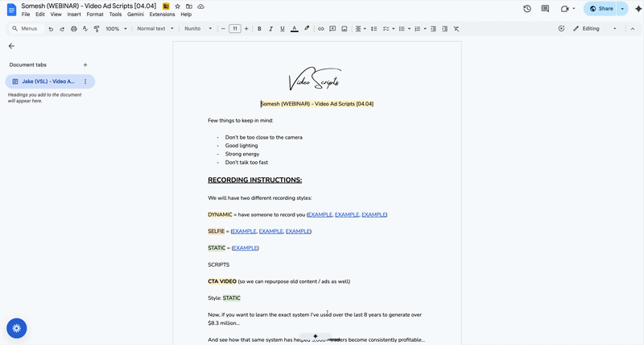The image size is (644, 345).
Task: Open the Google Docs home icon
Action: (x=11, y=10)
